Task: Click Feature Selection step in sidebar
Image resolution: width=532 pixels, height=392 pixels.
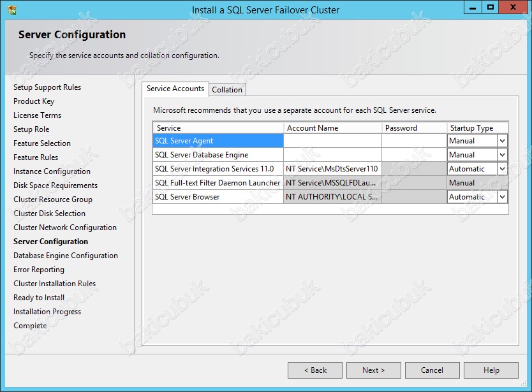Action: point(42,143)
